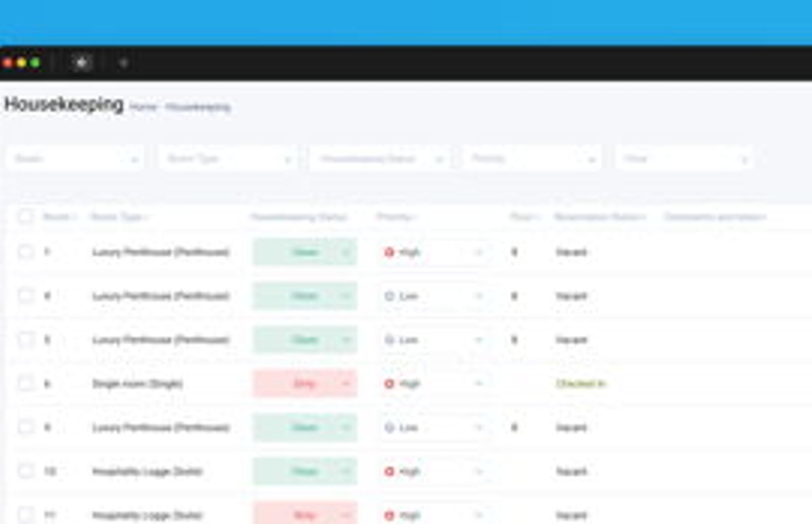The height and width of the screenshot is (524, 812).
Task: Tick the checkbox for the Single room row
Action: pos(25,383)
